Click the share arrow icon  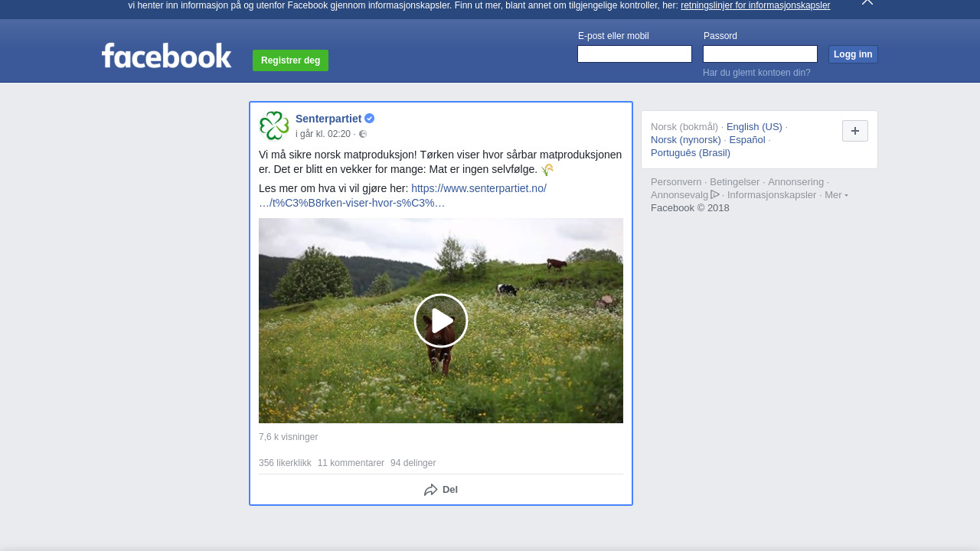point(431,490)
